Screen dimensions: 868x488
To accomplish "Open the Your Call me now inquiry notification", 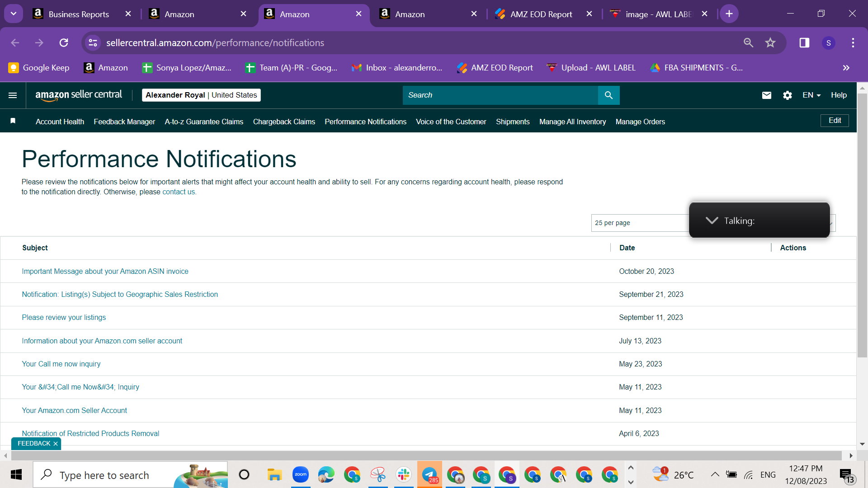I will pos(61,364).
